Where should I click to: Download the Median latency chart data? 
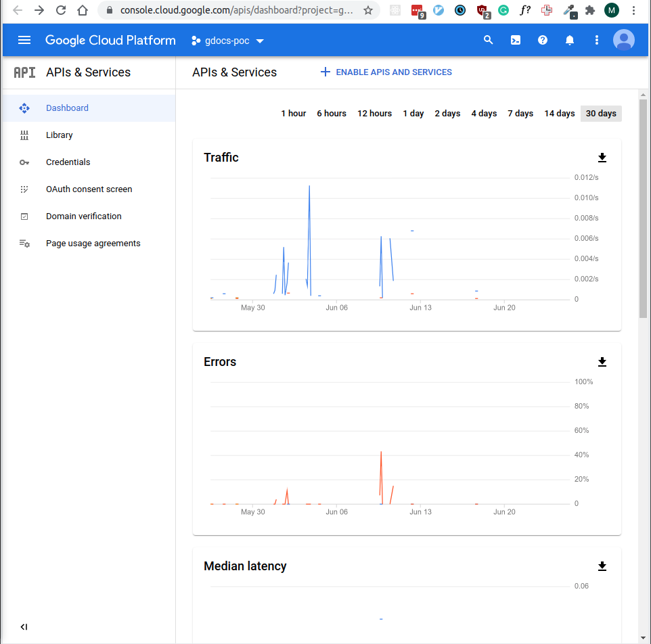(602, 566)
